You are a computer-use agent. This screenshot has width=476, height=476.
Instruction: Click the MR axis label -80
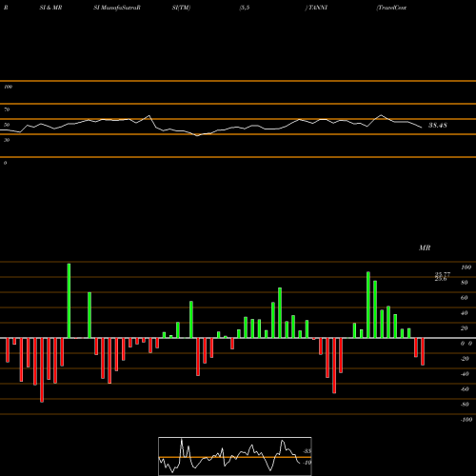pyautogui.click(x=465, y=405)
